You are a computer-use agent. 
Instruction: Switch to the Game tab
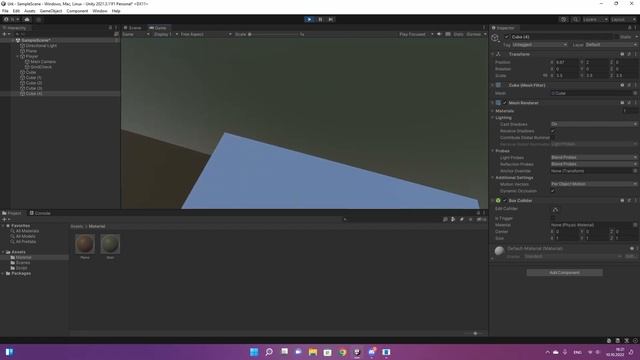click(158, 28)
